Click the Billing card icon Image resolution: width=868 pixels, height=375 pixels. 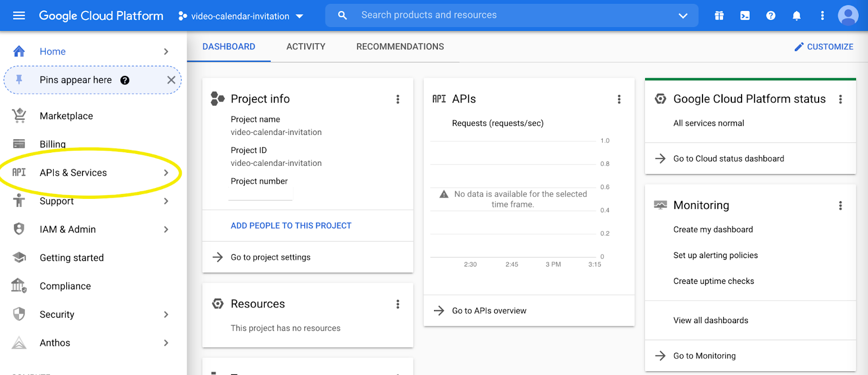tap(19, 144)
